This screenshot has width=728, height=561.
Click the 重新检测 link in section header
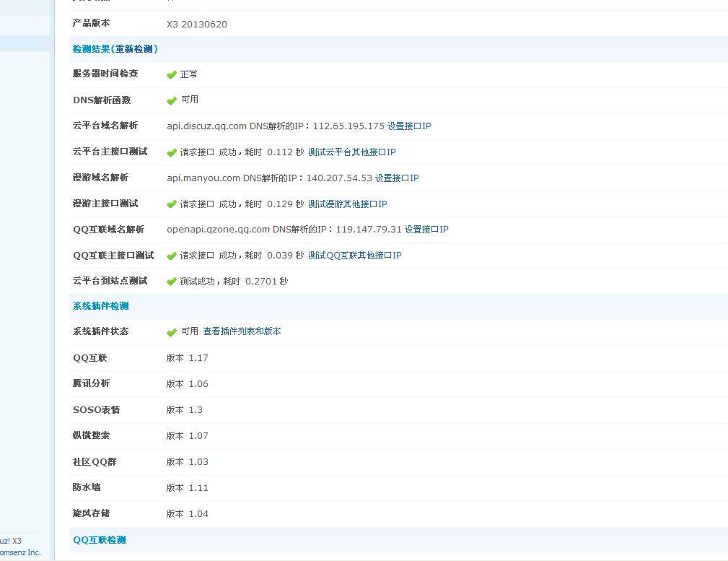(x=134, y=49)
